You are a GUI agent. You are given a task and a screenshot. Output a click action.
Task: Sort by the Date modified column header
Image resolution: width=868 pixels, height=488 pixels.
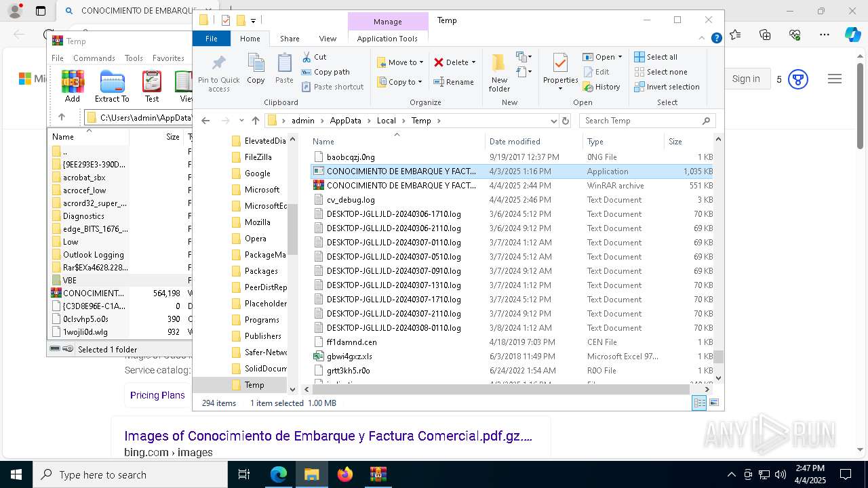(534, 141)
